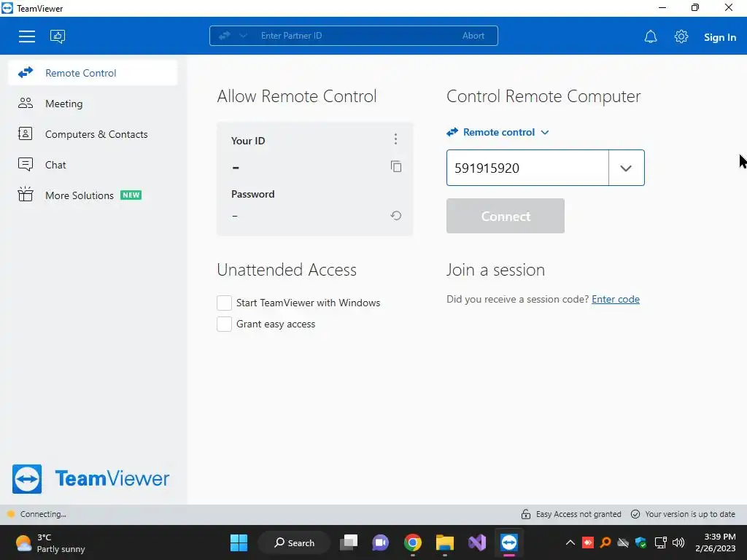Expand the partner ID history dropdown
This screenshot has width=747, height=560.
click(x=626, y=168)
